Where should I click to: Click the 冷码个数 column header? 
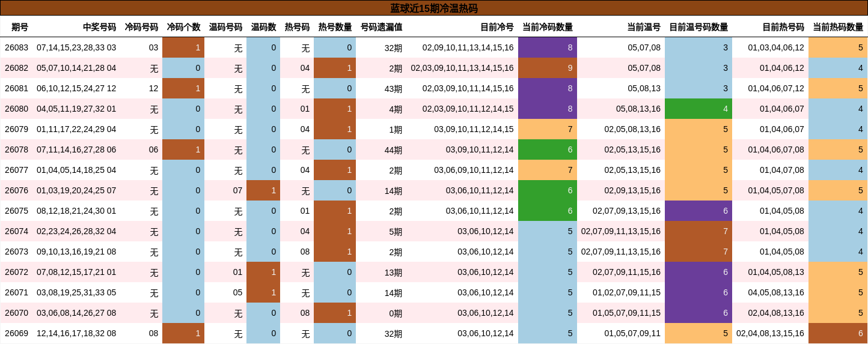click(183, 27)
